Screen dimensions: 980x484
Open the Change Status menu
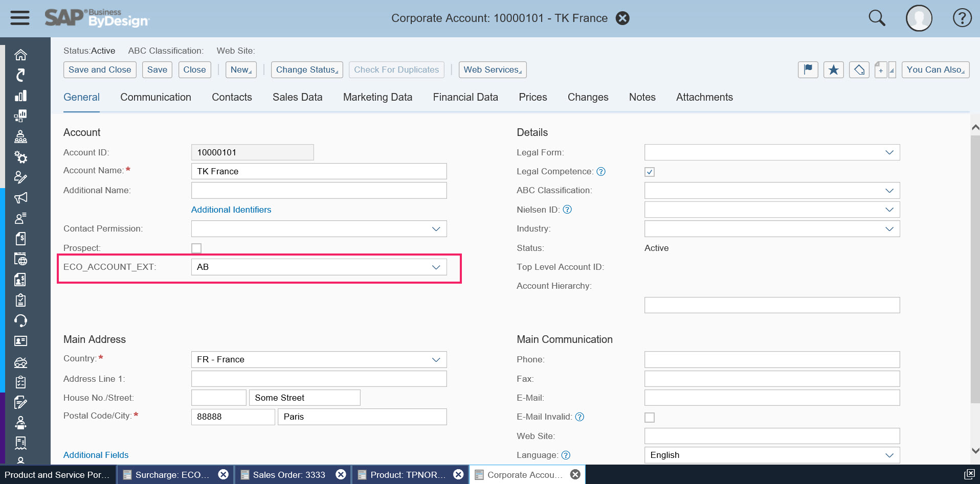click(x=307, y=70)
